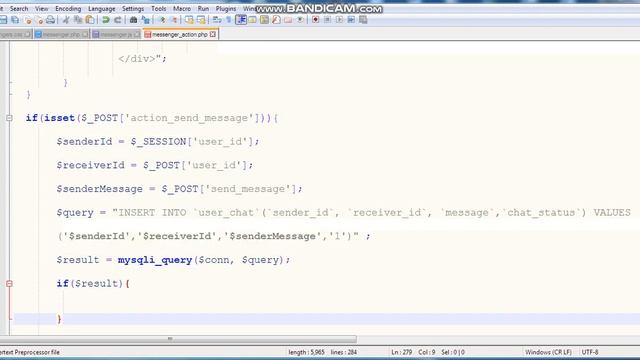Image resolution: width=640 pixels, height=360 pixels.
Task: Open the Macro menu
Action: coord(182,9)
